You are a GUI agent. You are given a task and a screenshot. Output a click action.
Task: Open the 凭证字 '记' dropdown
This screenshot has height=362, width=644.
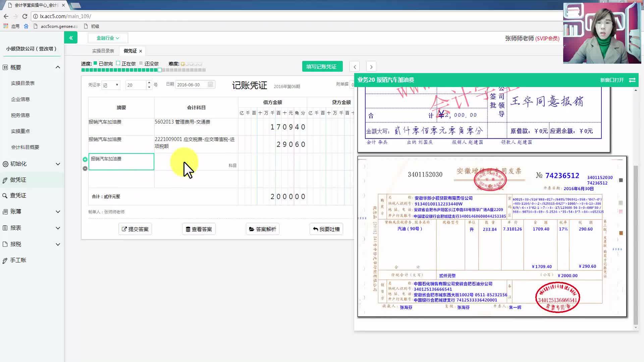point(111,85)
